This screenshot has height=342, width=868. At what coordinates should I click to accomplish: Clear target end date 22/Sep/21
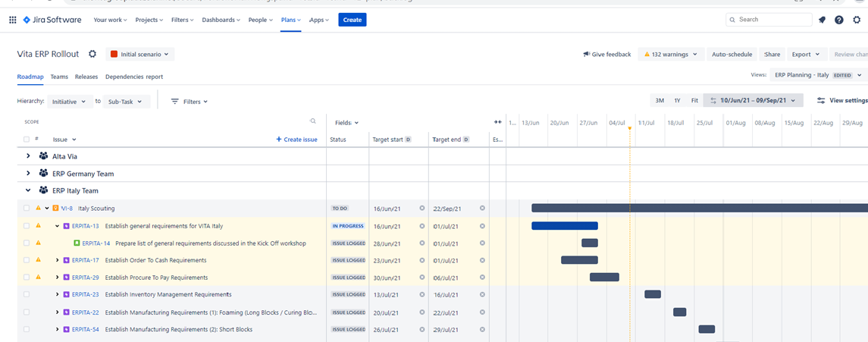click(482, 208)
